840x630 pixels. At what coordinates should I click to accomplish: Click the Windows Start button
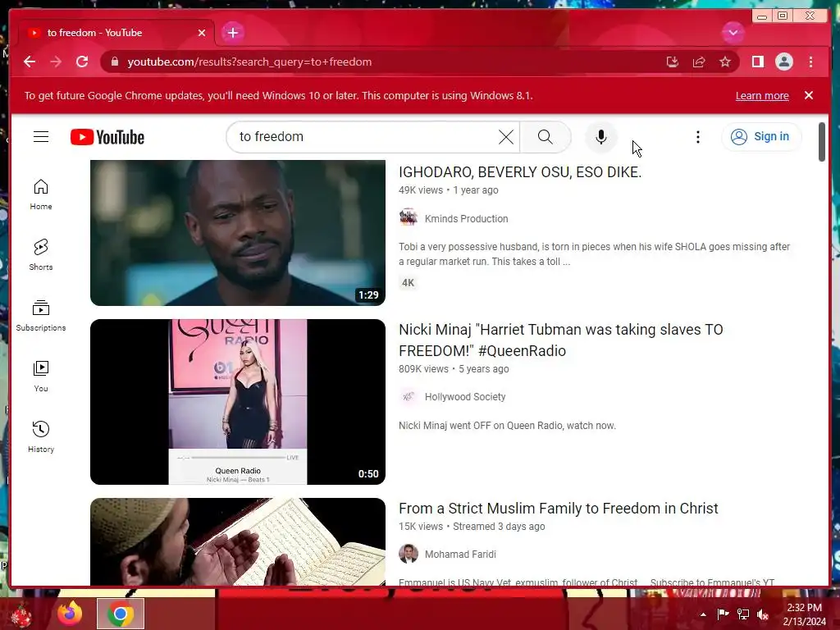[x=21, y=614]
